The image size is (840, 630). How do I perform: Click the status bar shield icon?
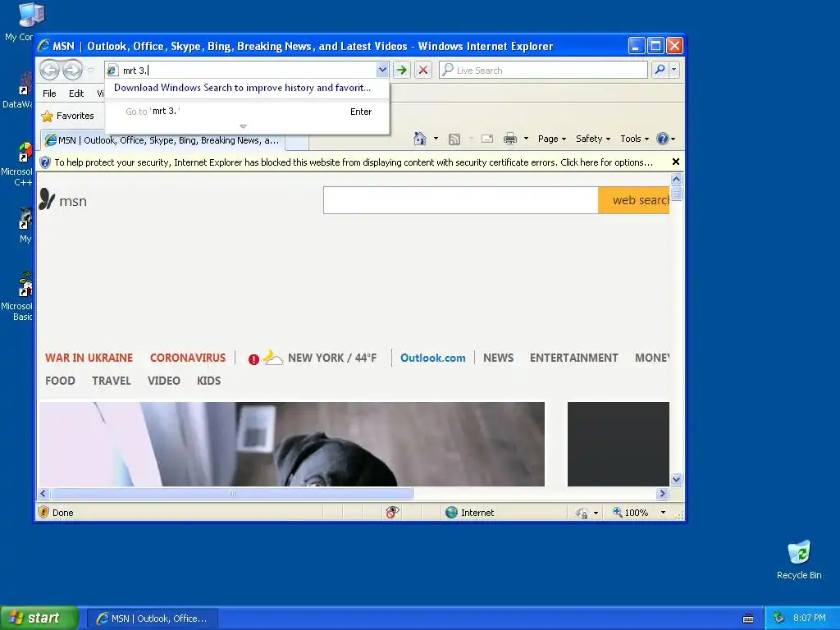[44, 512]
